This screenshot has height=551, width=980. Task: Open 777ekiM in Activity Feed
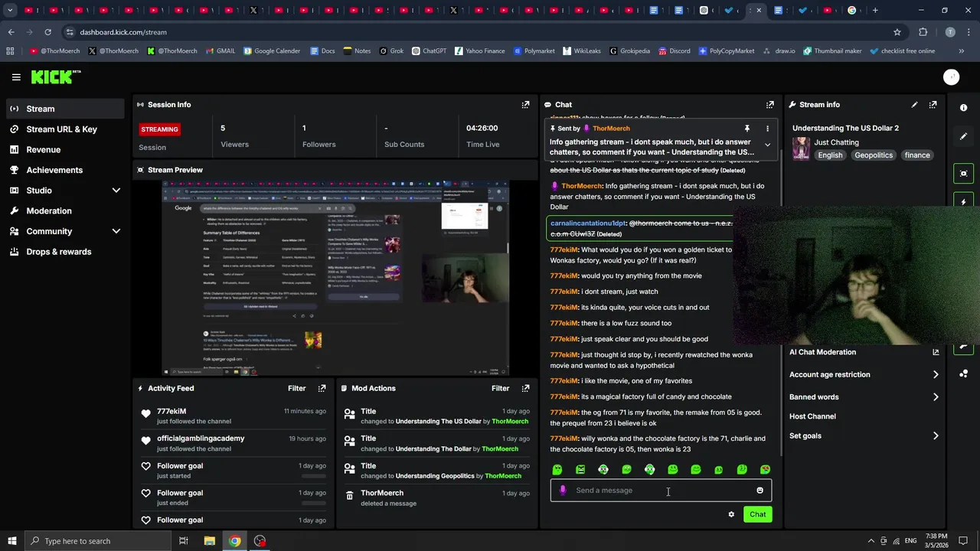click(x=171, y=412)
